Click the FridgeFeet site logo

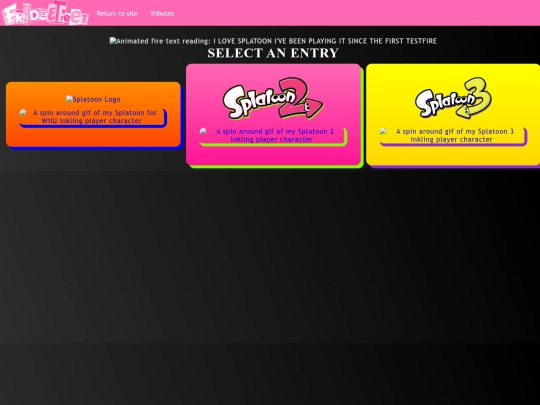[45, 13]
